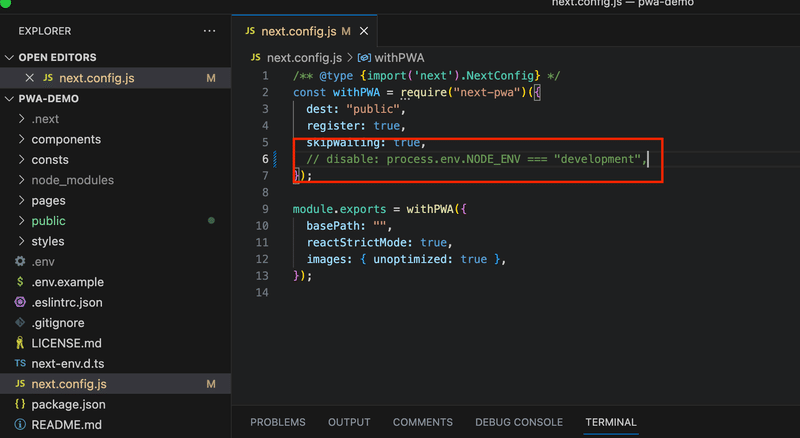The width and height of the screenshot is (800, 438).
Task: Place cursor on 'dest: "public"' line
Action: click(x=356, y=109)
